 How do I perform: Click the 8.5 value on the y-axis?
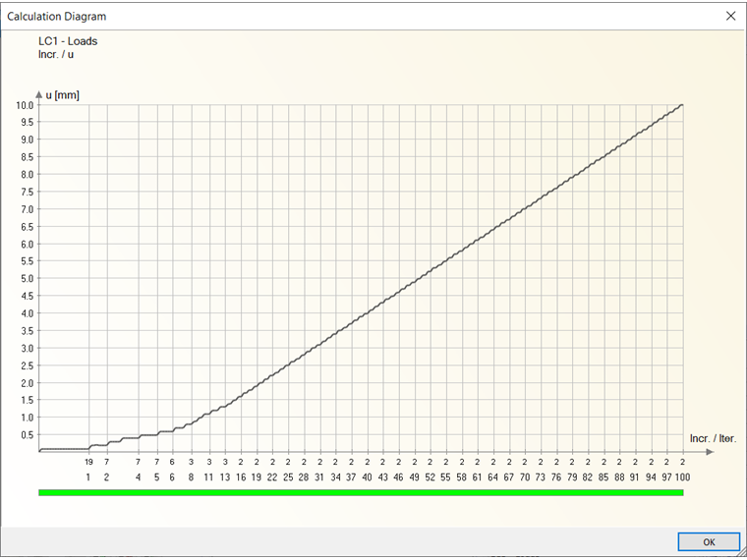click(28, 156)
